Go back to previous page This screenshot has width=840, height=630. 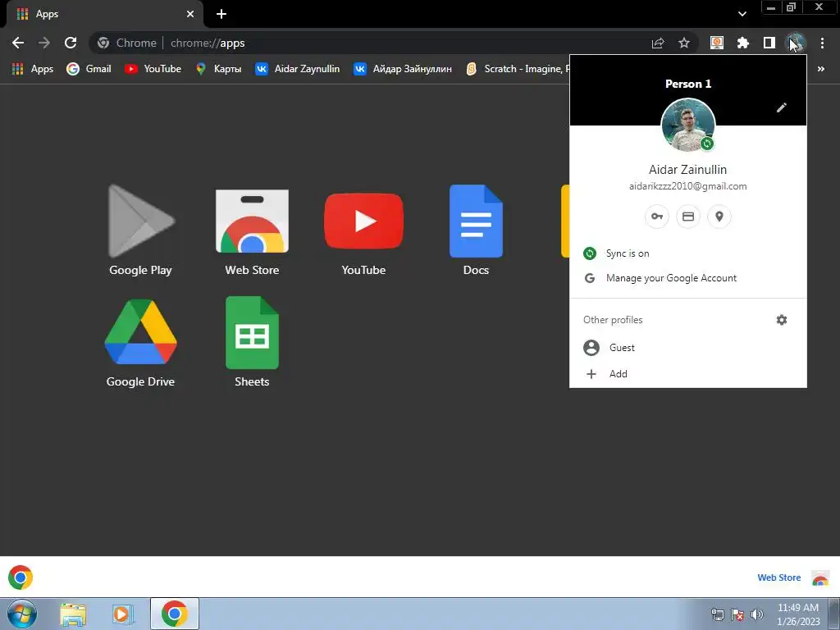tap(18, 43)
